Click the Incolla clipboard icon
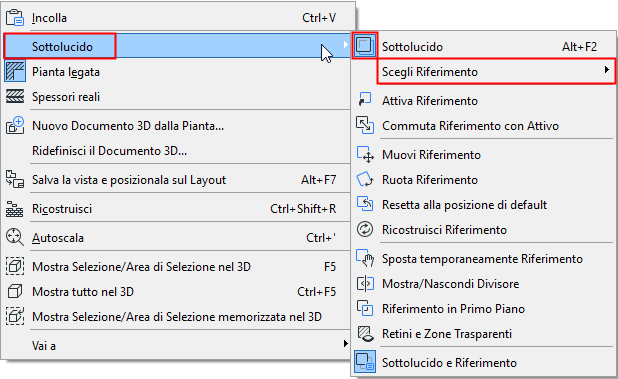Image resolution: width=618 pixels, height=379 pixels. (x=15, y=18)
